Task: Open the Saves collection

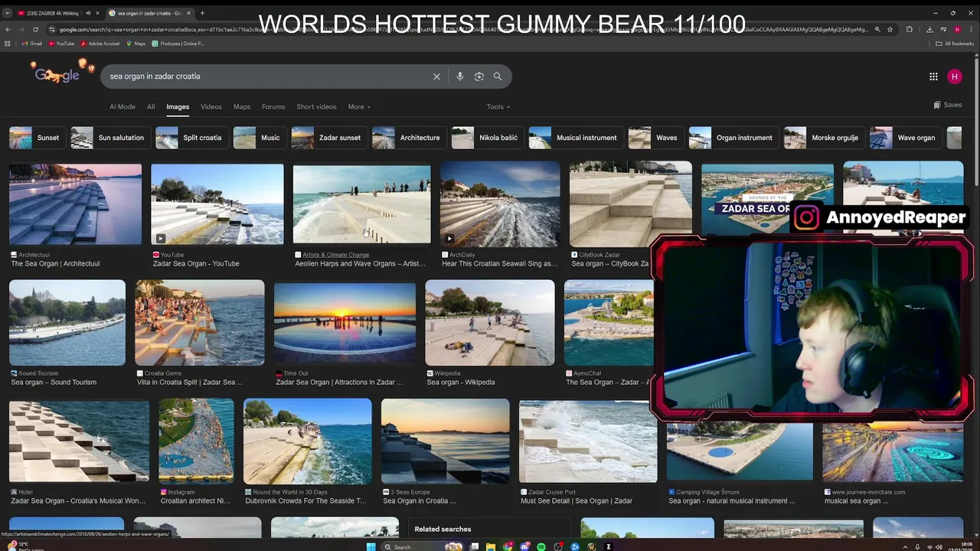Action: 948,105
